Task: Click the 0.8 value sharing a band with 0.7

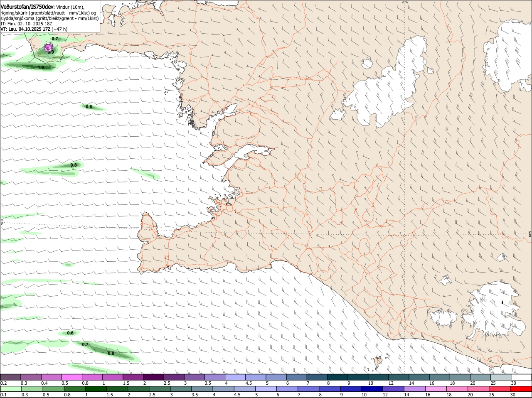Action: tap(111, 353)
